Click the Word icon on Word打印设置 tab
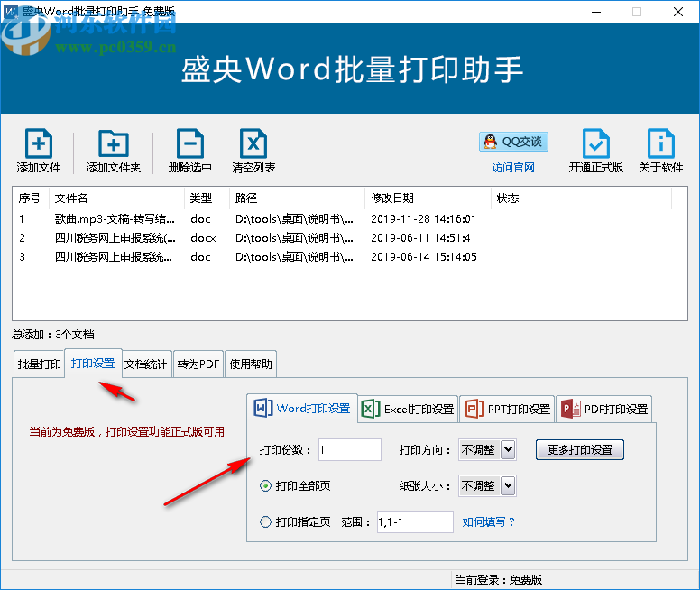 (x=262, y=408)
